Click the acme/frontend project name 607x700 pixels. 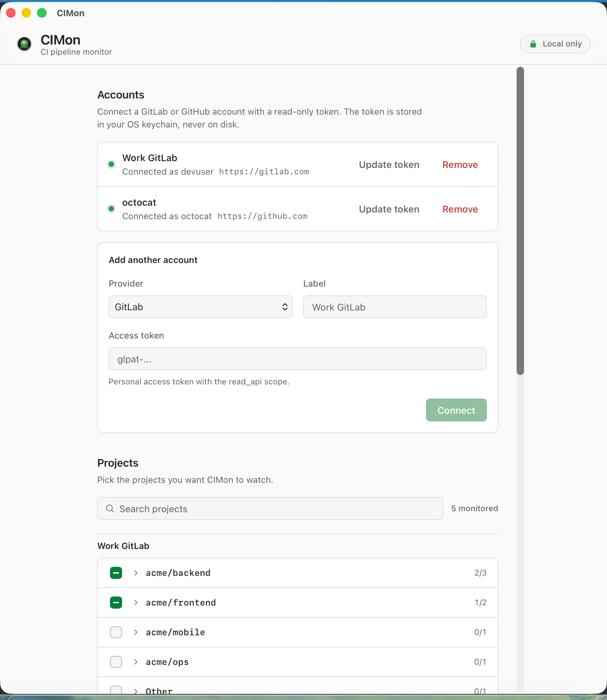tap(181, 603)
